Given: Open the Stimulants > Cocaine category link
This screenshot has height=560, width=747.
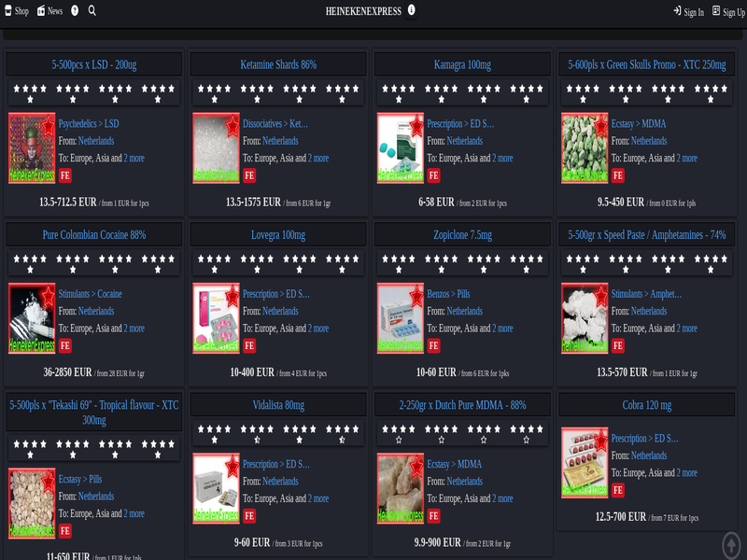Looking at the screenshot, I should (x=90, y=294).
